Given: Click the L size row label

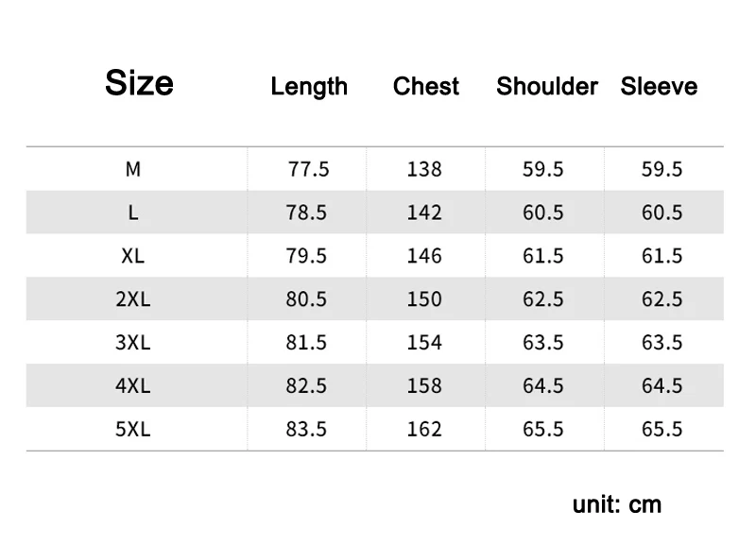Looking at the screenshot, I should click(133, 213).
